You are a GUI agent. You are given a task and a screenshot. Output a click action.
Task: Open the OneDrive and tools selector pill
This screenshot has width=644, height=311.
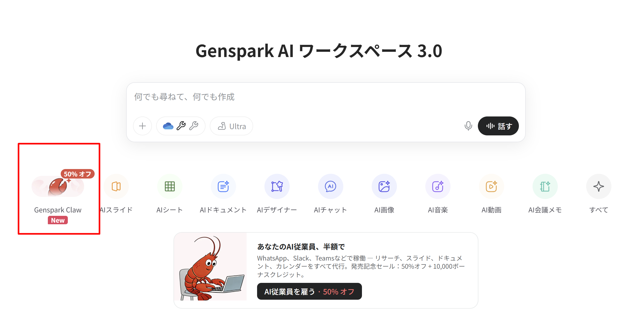(181, 126)
